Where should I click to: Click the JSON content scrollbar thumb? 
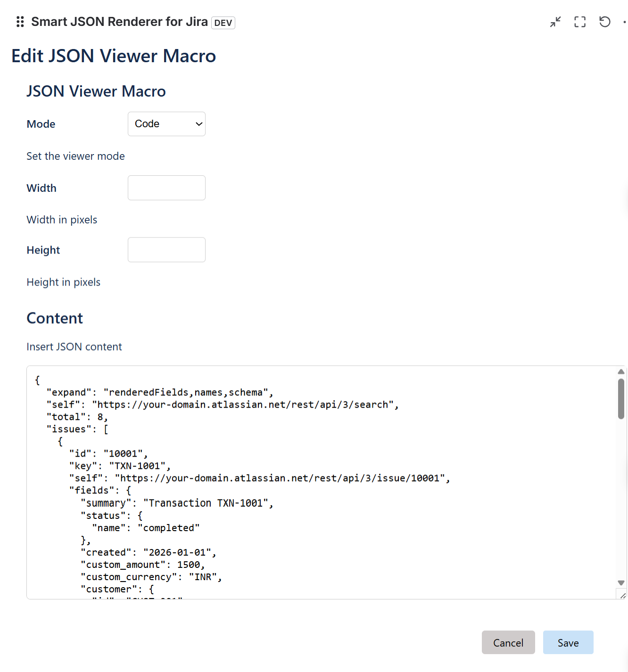point(621,399)
